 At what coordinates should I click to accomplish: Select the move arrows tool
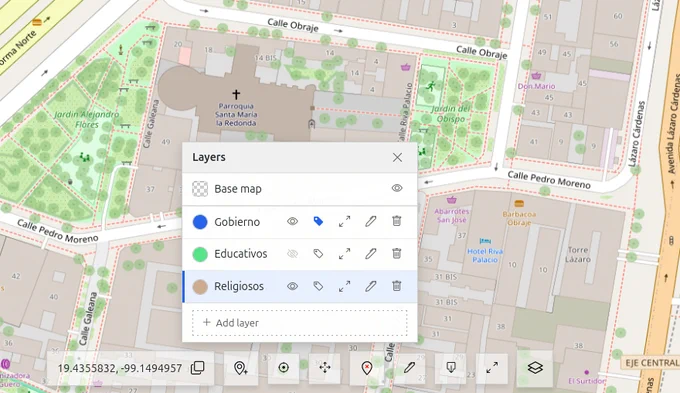click(325, 368)
